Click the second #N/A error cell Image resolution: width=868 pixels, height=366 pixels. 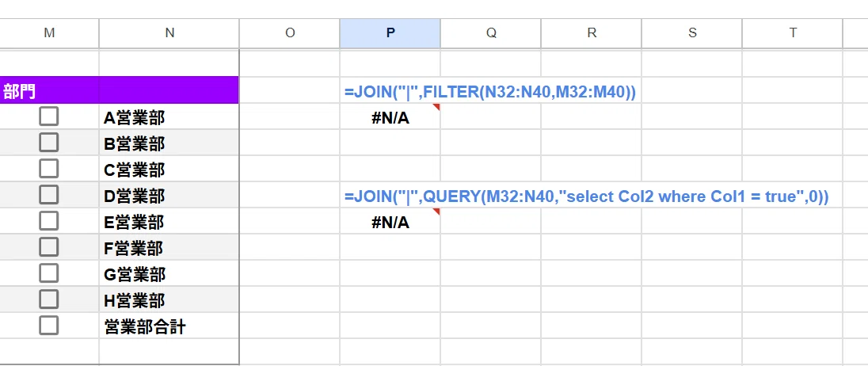[390, 222]
